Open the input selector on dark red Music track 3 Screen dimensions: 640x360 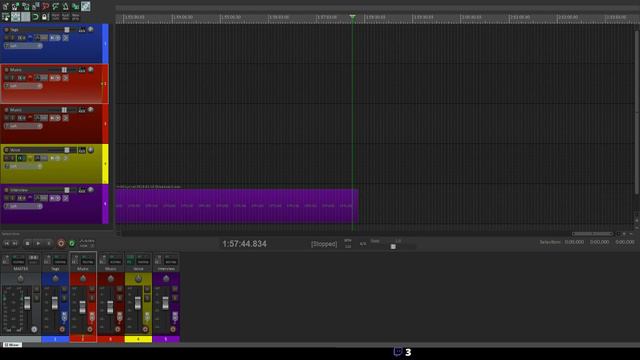(23, 126)
